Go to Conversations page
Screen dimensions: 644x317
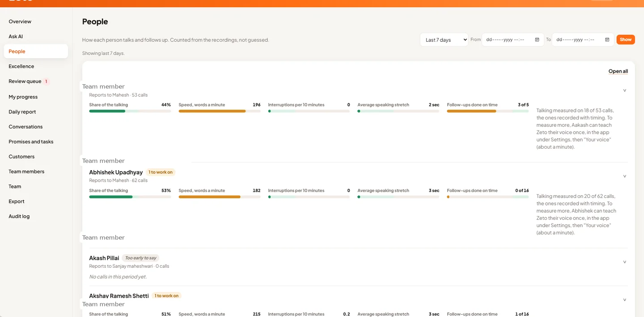(x=36, y=127)
